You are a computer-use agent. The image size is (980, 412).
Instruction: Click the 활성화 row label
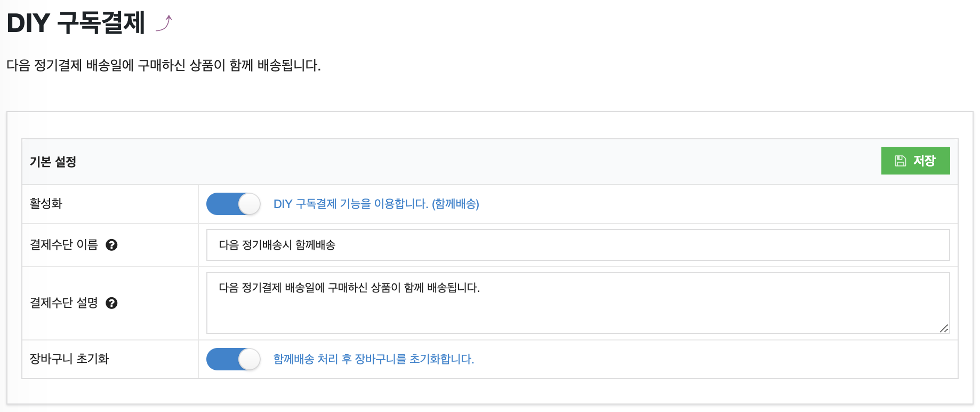(46, 203)
